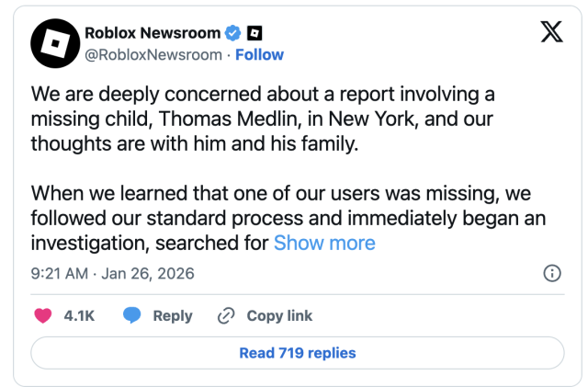The width and height of the screenshot is (588, 387).
Task: Open the @RobloxNewsroom handle link
Action: point(153,54)
